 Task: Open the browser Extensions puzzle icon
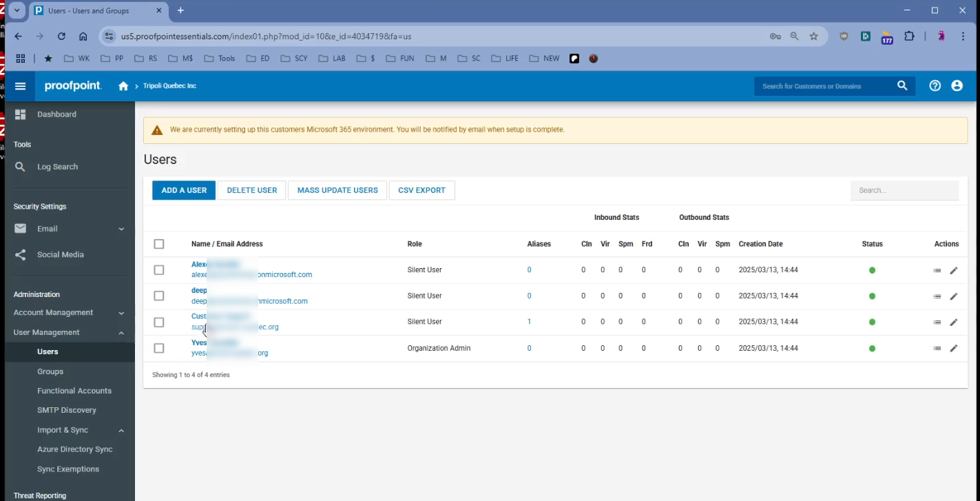pos(909,37)
